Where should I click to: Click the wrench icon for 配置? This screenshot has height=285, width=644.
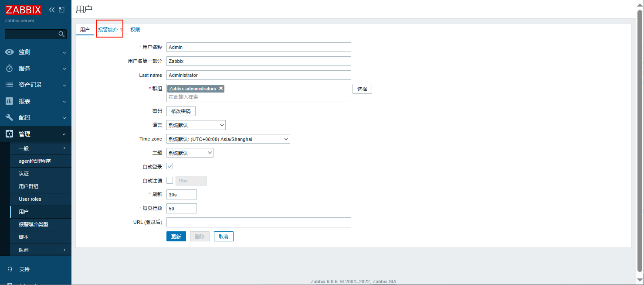(x=9, y=117)
